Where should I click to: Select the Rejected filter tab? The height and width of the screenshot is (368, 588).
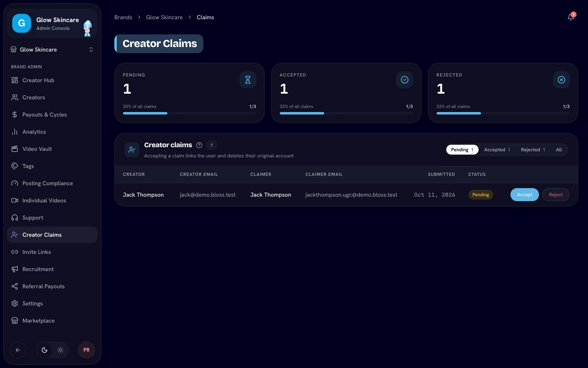click(x=533, y=150)
